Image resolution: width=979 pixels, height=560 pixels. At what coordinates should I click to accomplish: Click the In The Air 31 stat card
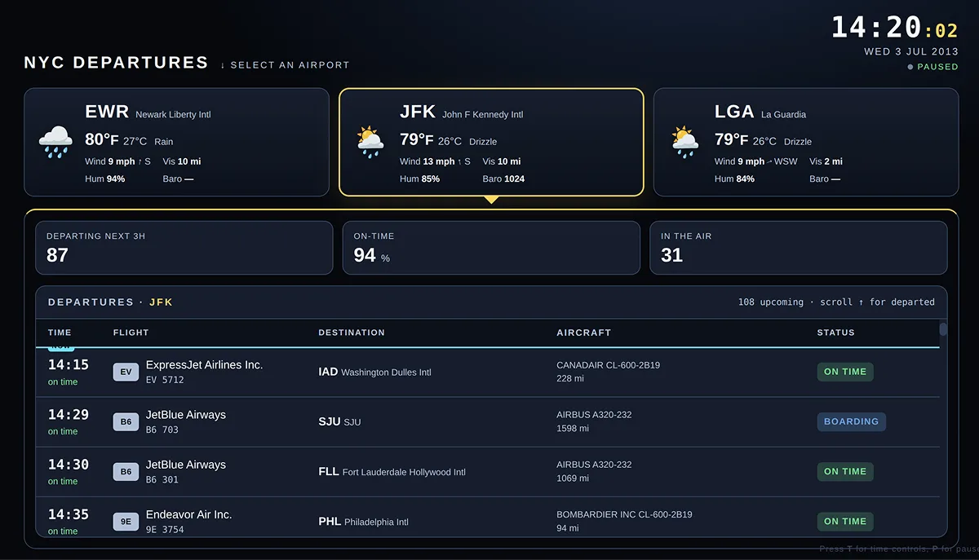[x=799, y=248]
